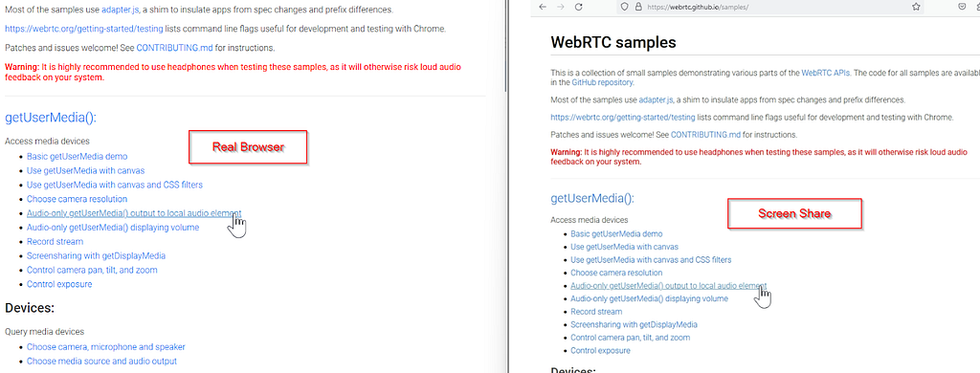Viewport: 980px width, 373px height.
Task: Click 'Access media devices' in Screen Share window
Action: tap(590, 220)
